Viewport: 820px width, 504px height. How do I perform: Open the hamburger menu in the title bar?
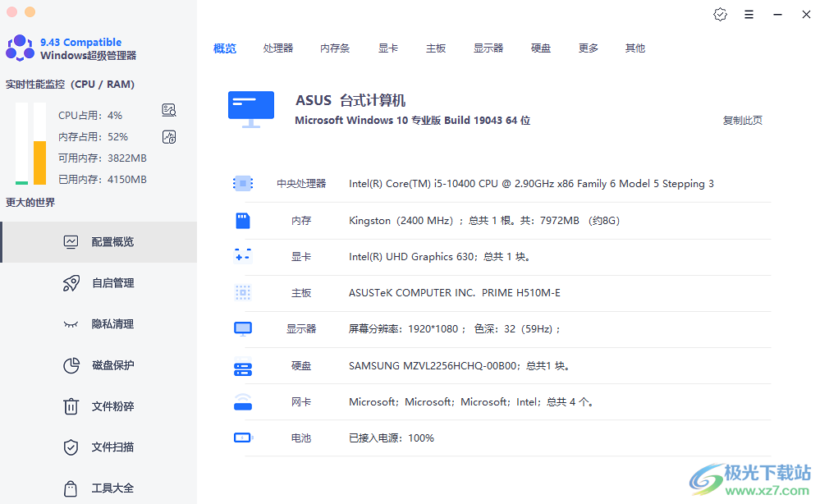[749, 15]
